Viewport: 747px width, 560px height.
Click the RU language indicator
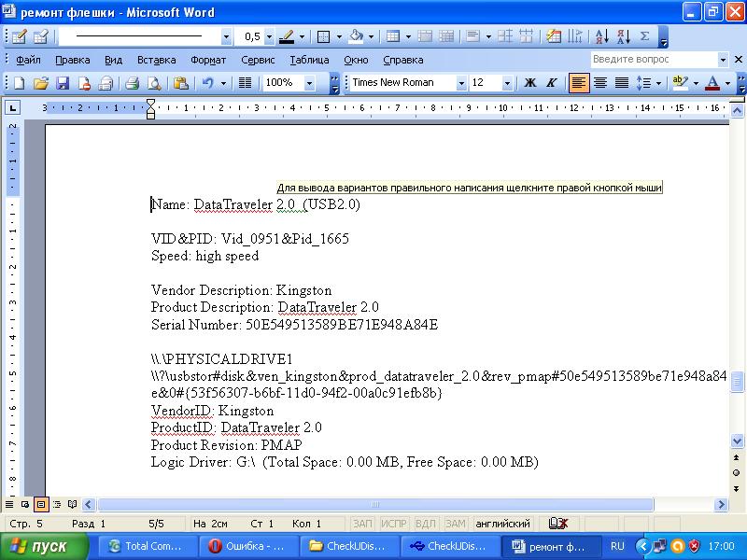(x=617, y=546)
